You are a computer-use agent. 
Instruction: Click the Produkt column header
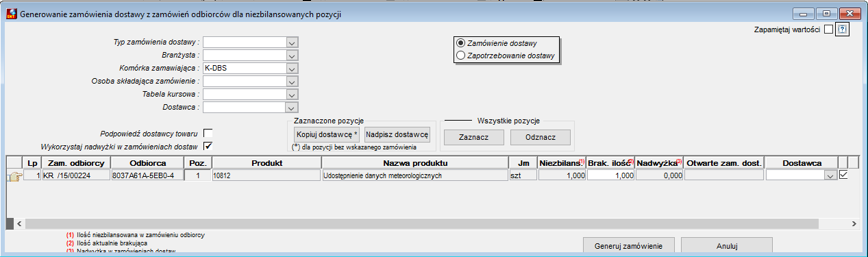pyautogui.click(x=266, y=163)
